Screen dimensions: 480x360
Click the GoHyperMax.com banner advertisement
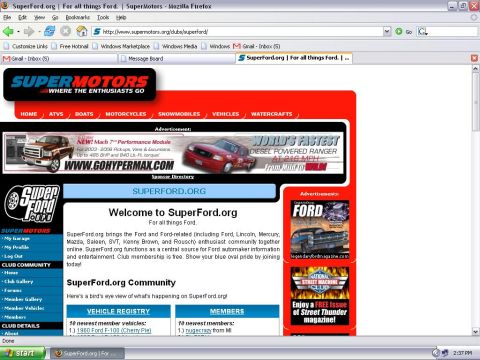click(x=173, y=153)
